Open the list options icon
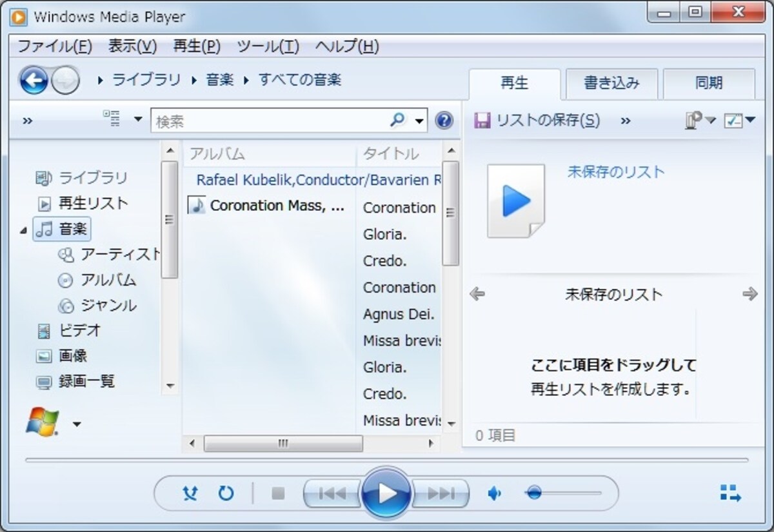The width and height of the screenshot is (774, 532). [x=733, y=120]
